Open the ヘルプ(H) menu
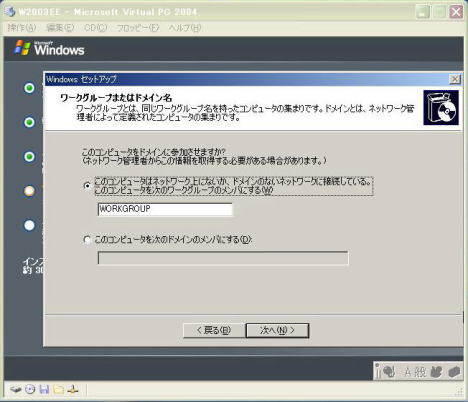Image resolution: width=468 pixels, height=402 pixels. (x=185, y=28)
